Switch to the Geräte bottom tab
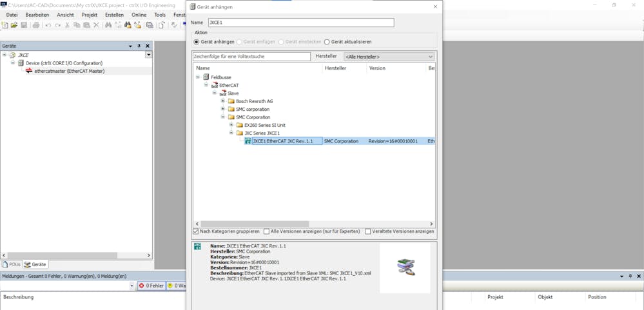Screen dimensions: 644x310 coord(35,264)
